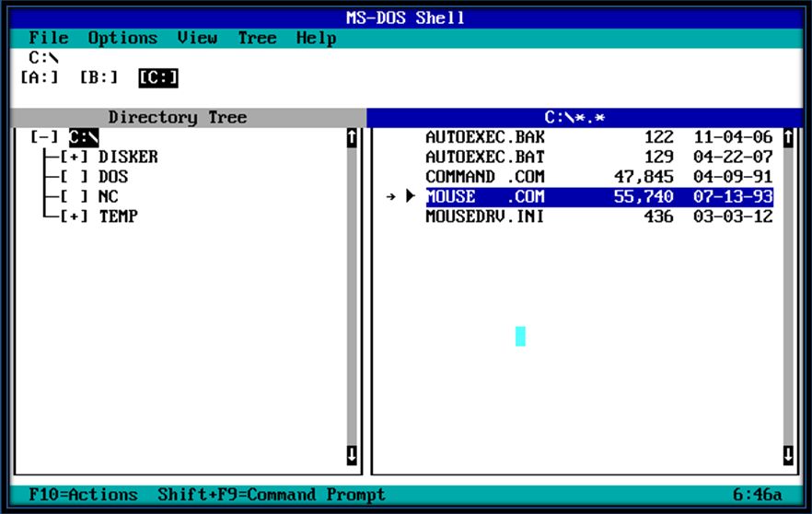Select the NC directory
The width and height of the screenshot is (812, 514).
(x=109, y=196)
